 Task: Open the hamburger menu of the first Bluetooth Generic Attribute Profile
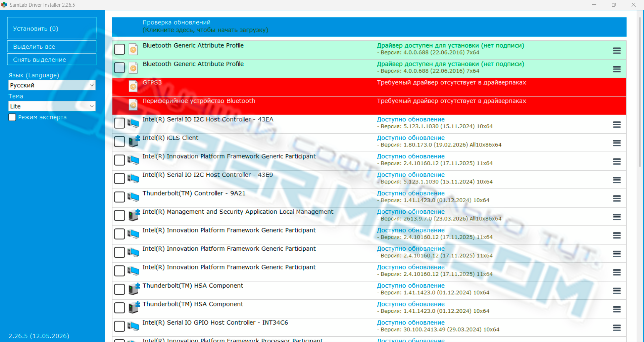click(617, 51)
